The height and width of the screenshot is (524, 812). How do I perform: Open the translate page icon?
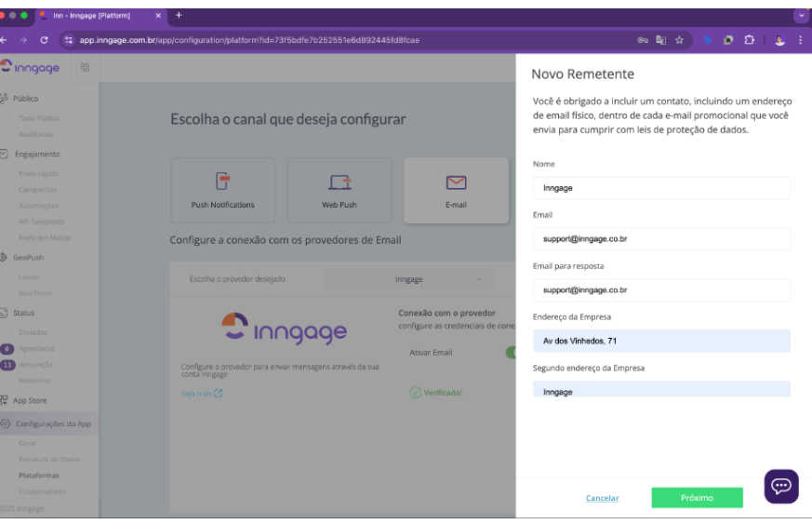coord(660,40)
